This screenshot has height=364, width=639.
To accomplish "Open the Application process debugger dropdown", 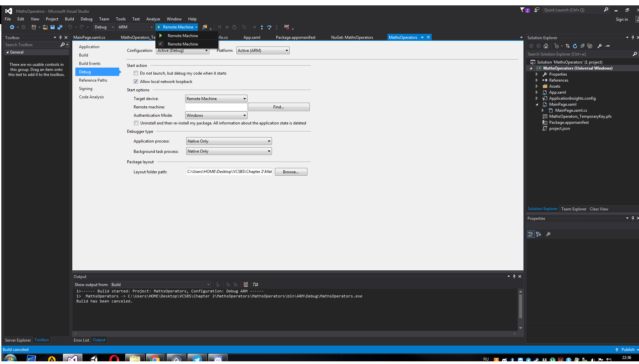I will tap(229, 141).
